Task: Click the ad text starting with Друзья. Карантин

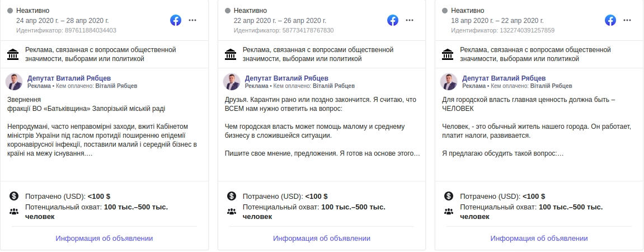Action: [322, 127]
